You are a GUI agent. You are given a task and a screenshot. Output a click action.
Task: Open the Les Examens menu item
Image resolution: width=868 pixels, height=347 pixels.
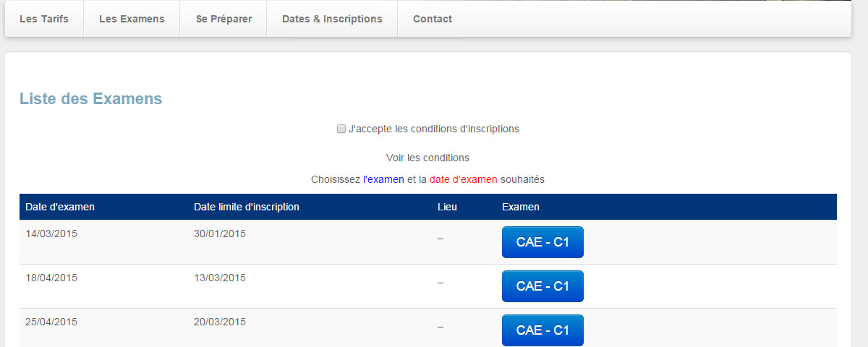(132, 19)
